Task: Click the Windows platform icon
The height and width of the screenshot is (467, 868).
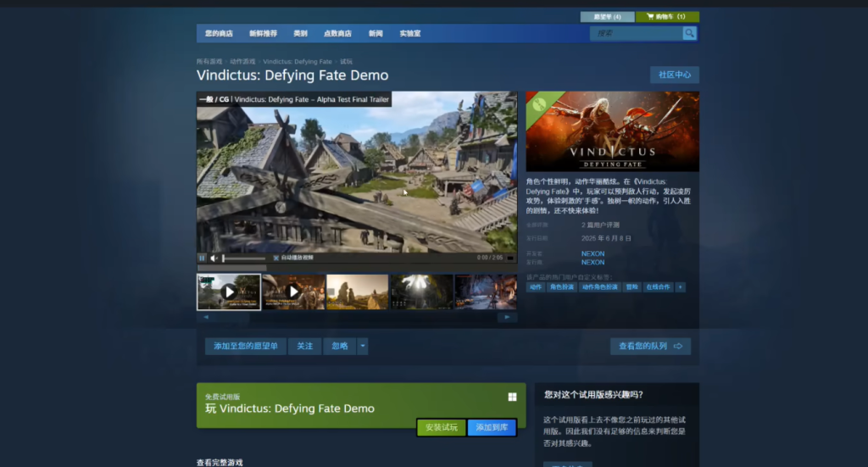Action: click(512, 397)
